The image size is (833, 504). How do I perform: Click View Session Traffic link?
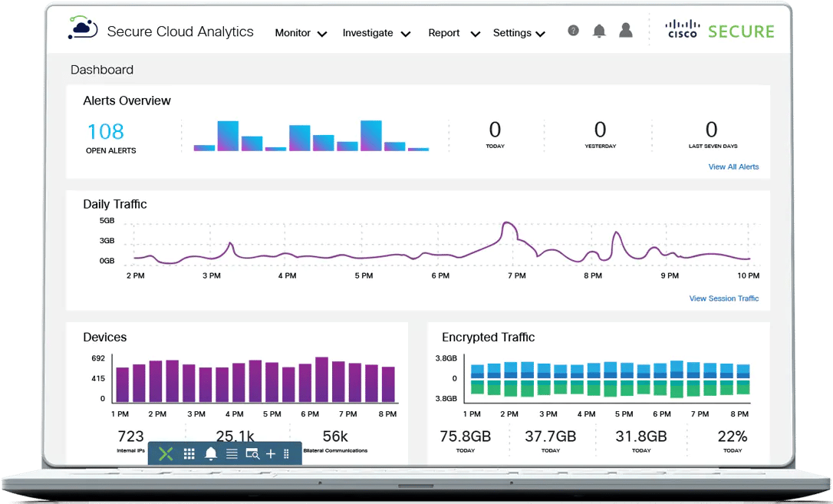723,298
